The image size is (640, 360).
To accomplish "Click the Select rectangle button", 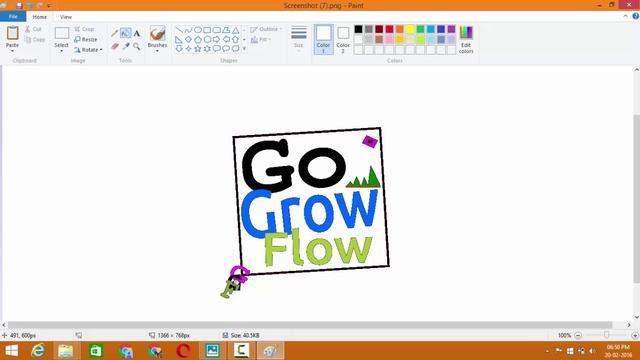I will (62, 33).
